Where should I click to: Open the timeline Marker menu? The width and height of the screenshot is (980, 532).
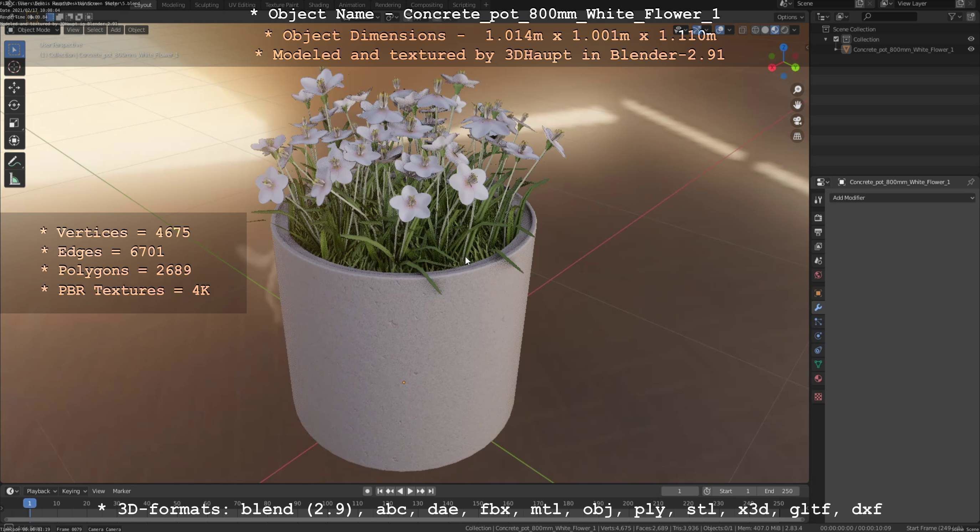(x=121, y=491)
